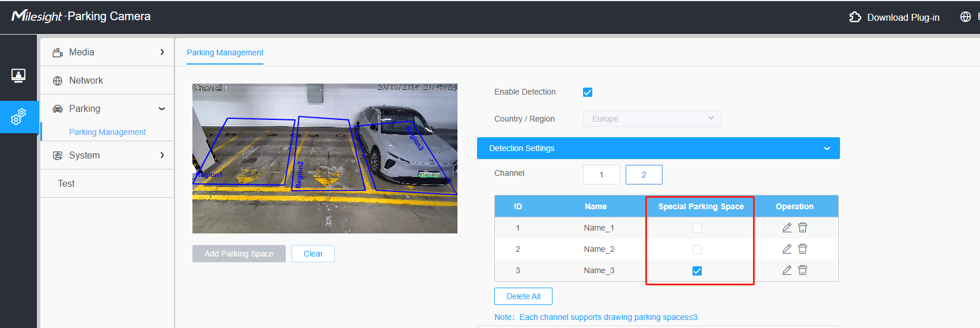Image resolution: width=980 pixels, height=328 pixels.
Task: Click the camera preview Region1 polygon label
Action: [208, 175]
